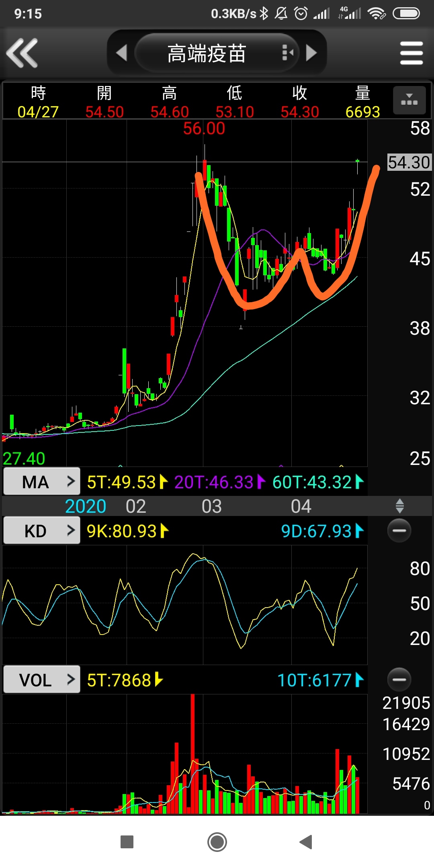Collapse the VOL indicator panel
Screen dimensions: 434x868
tap(399, 680)
